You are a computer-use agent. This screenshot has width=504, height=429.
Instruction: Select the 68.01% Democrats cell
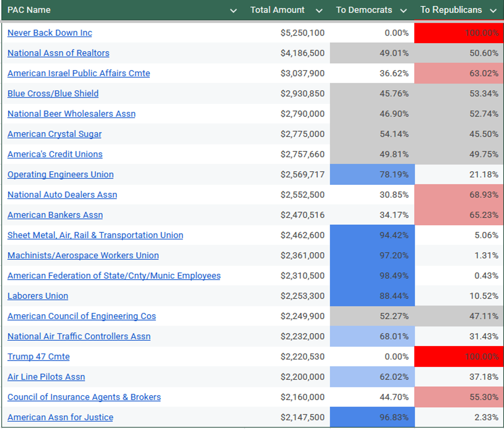tap(372, 337)
